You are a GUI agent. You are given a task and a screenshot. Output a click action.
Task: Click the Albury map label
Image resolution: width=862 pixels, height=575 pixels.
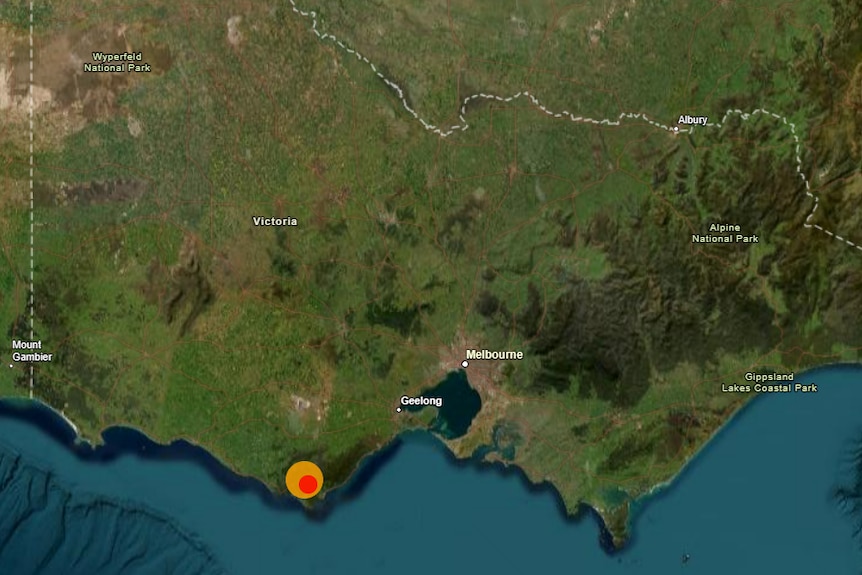[x=693, y=120]
